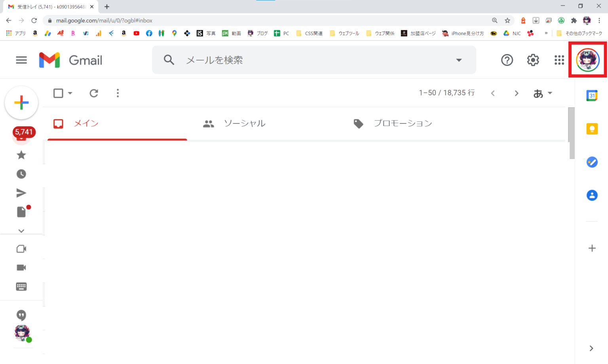
Task: Open the Google apps grid
Action: 559,60
